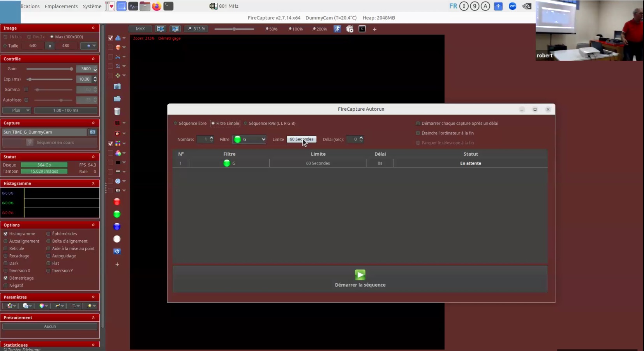This screenshot has width=644, height=351.
Task: Open the terminal launcher in the system panel
Action: [168, 6]
